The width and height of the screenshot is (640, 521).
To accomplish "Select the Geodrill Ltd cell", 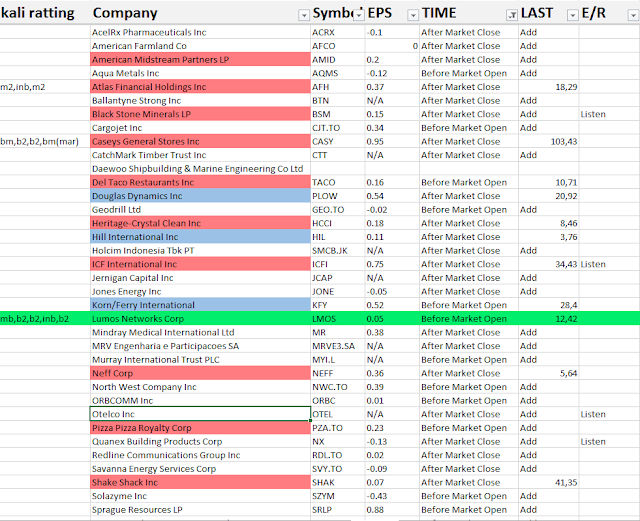I will 200,209.
